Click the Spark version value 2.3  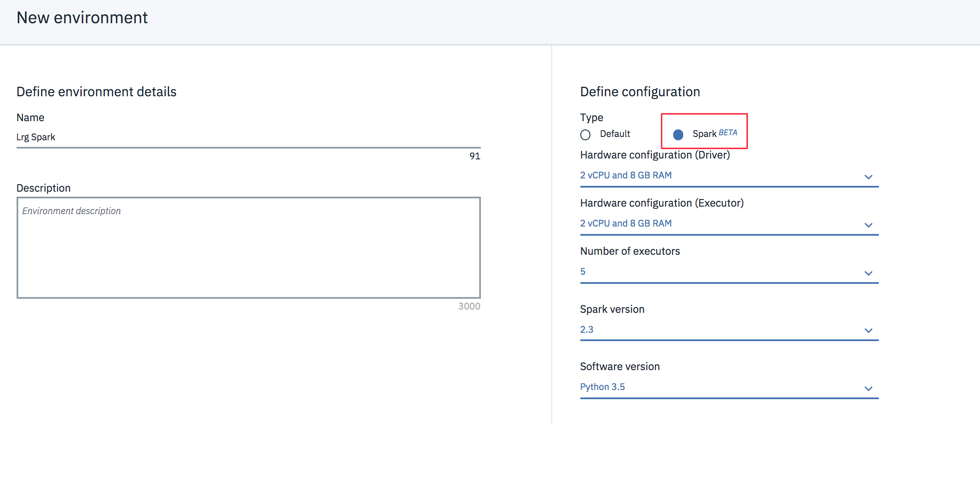tap(587, 329)
